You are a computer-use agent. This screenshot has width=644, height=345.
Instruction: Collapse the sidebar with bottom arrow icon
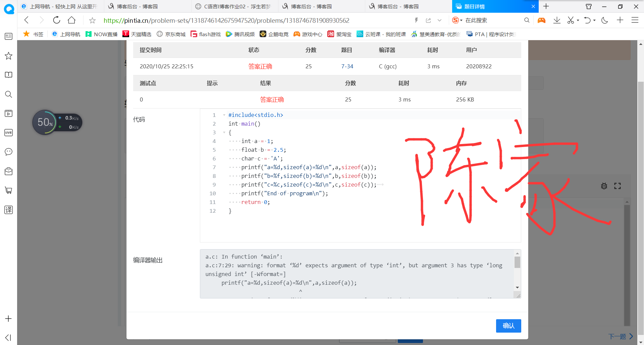coord(9,338)
